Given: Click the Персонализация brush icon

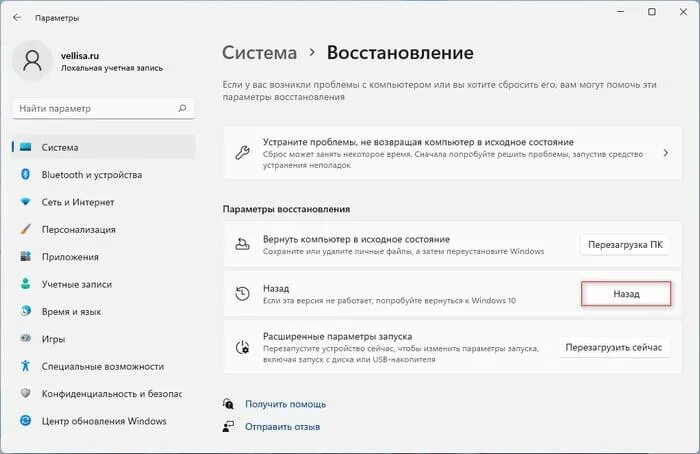Looking at the screenshot, I should pos(25,229).
